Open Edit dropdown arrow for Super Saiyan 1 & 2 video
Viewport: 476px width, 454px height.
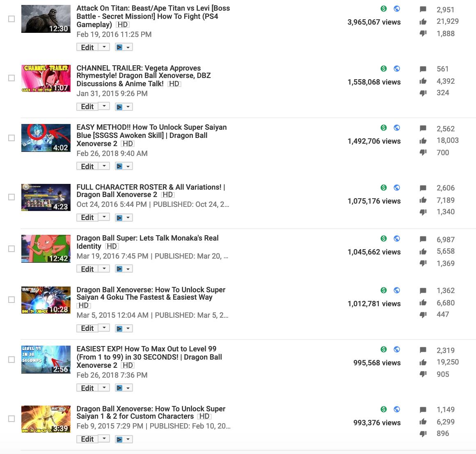point(104,439)
